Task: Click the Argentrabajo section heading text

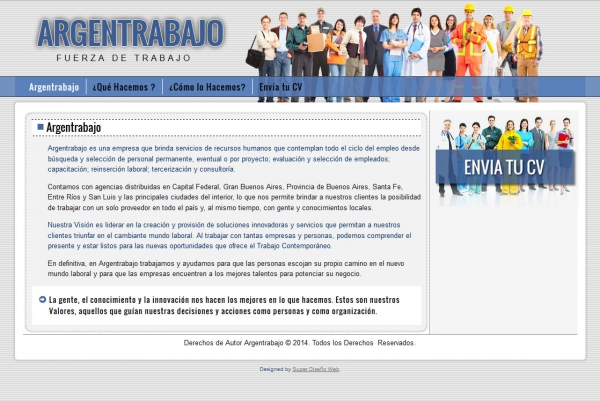Action: (74, 128)
